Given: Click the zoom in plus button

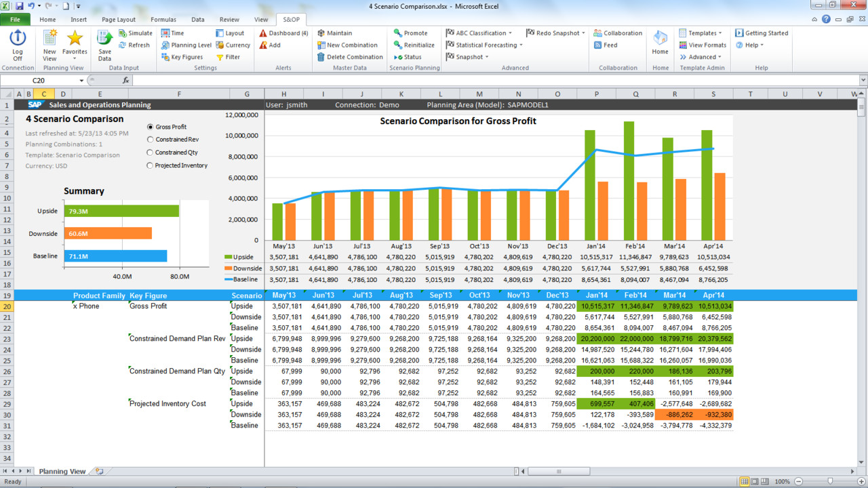Looking at the screenshot, I should 861,482.
